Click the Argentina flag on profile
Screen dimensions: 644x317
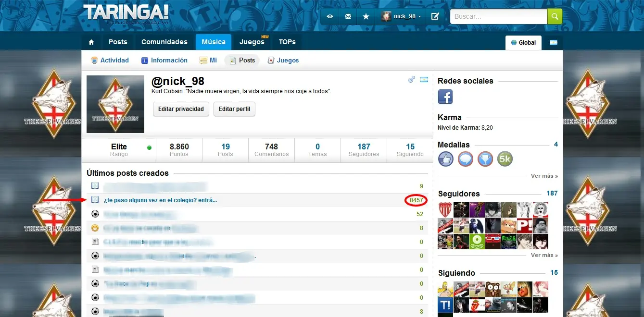(x=424, y=80)
